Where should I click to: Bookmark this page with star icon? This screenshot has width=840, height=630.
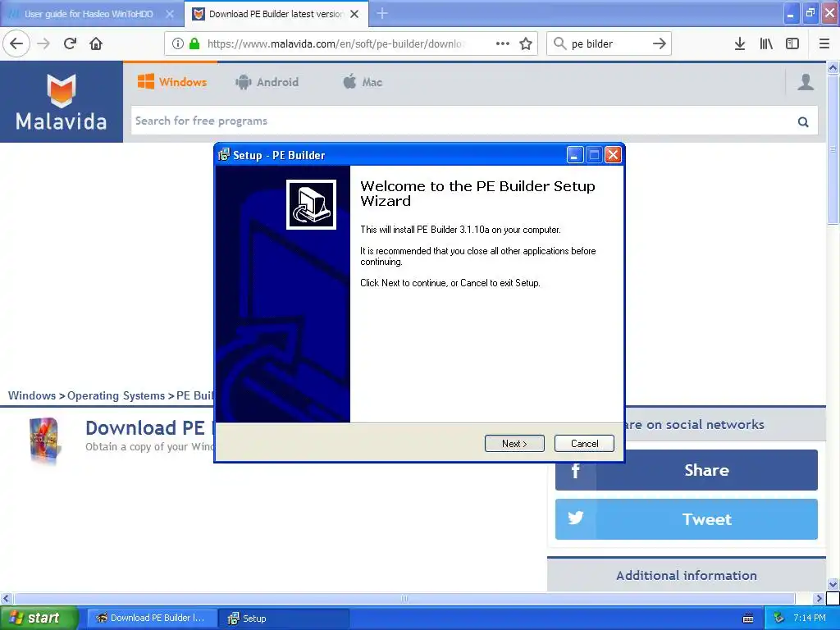point(526,44)
